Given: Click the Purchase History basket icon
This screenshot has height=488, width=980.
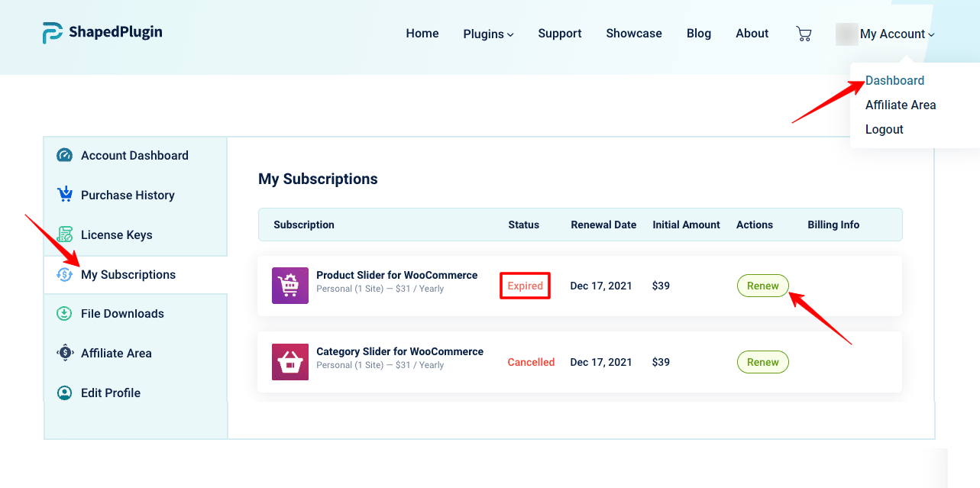Looking at the screenshot, I should point(65,195).
